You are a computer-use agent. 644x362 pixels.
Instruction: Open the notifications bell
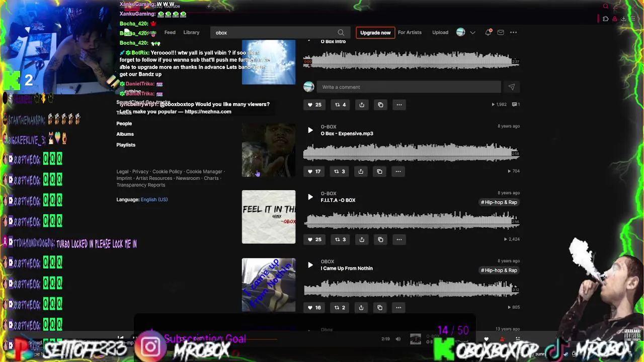(488, 33)
